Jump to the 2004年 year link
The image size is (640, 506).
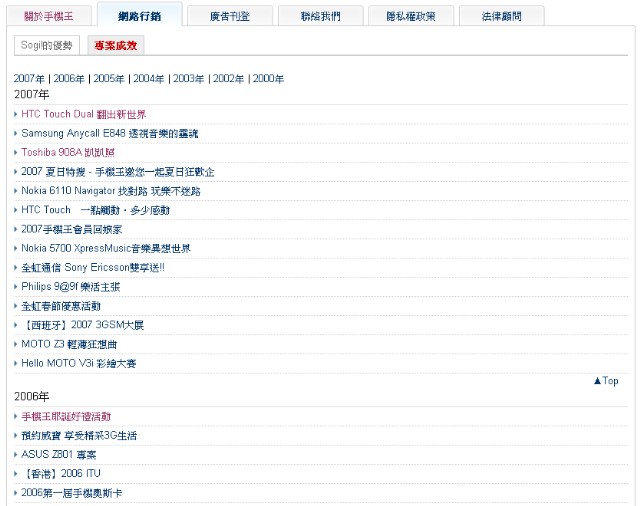tap(149, 78)
